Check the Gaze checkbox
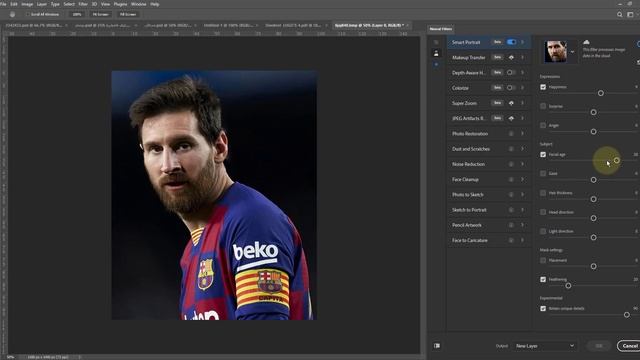Viewport: 640px width, 360px height. (543, 173)
